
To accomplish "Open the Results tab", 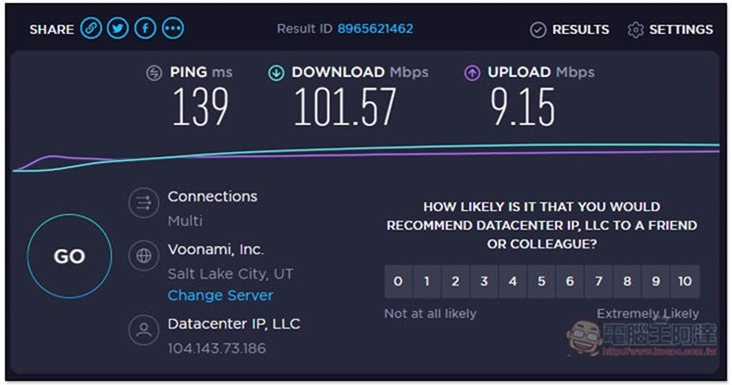I will [x=570, y=30].
